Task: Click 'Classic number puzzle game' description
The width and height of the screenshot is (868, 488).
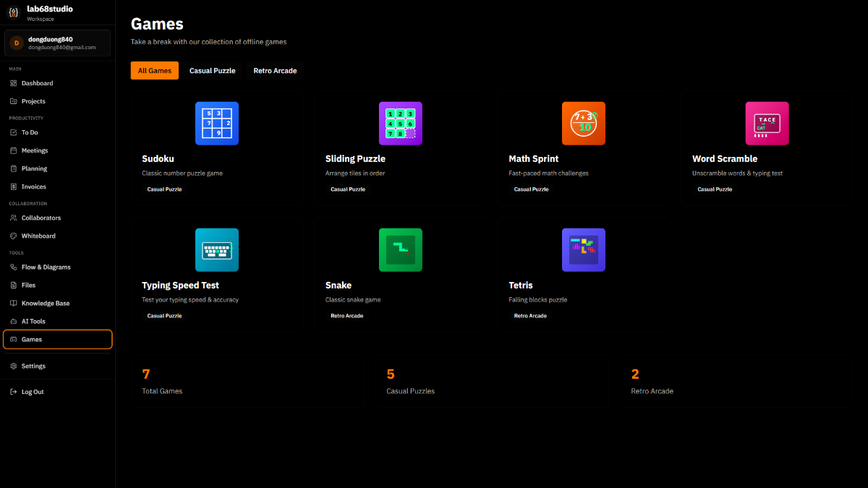Action: [x=182, y=174]
